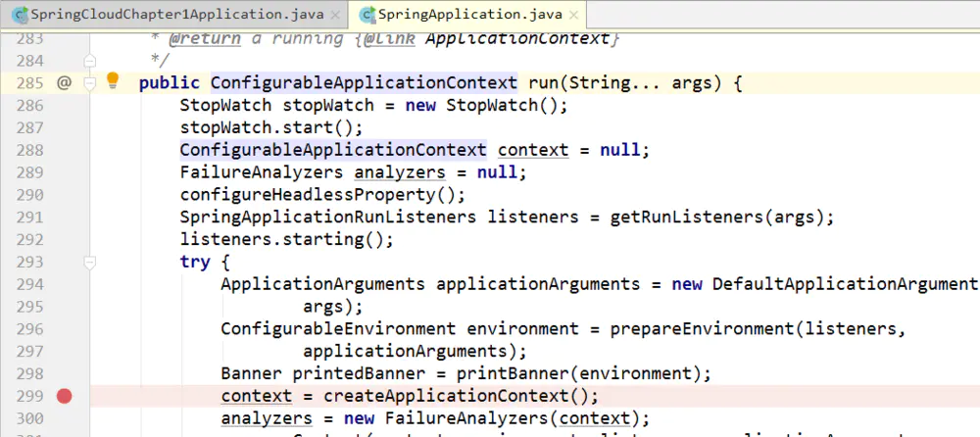980x437 pixels.
Task: Click 'args);' on line 295
Action: point(333,307)
